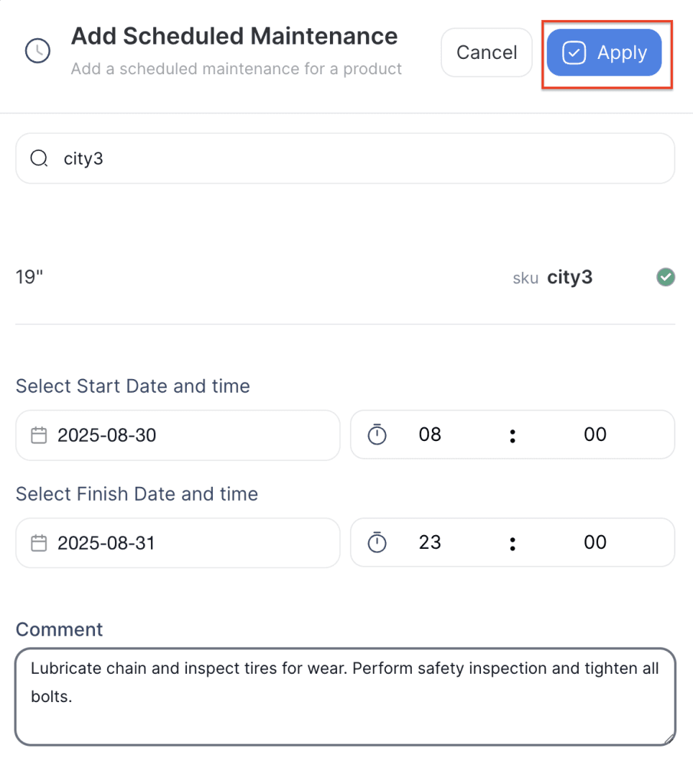Toggle the green check for city3
Image resolution: width=693 pixels, height=784 pixels.
click(x=665, y=277)
